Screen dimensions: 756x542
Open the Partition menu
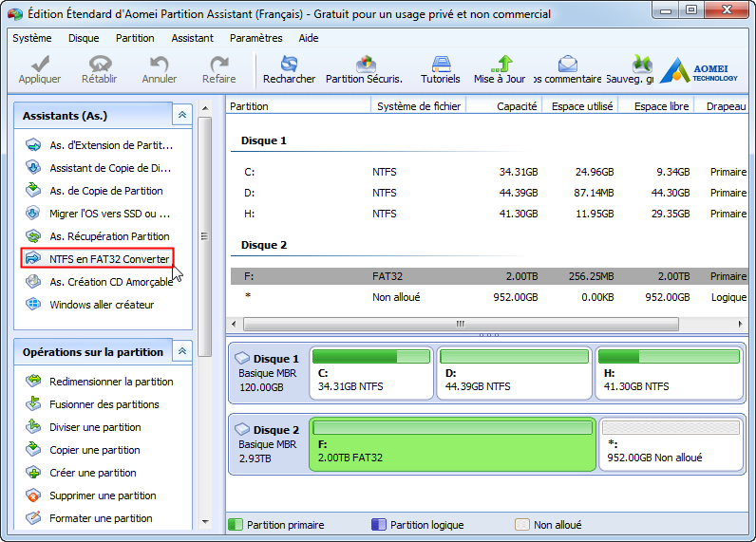tap(135, 38)
